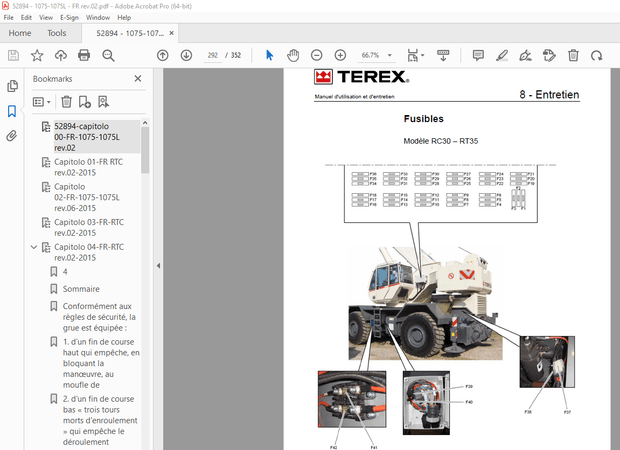Open the Capitolo 03-FR-RTC rev.02-2015 bookmark
The image size is (620, 450).
tap(88, 226)
